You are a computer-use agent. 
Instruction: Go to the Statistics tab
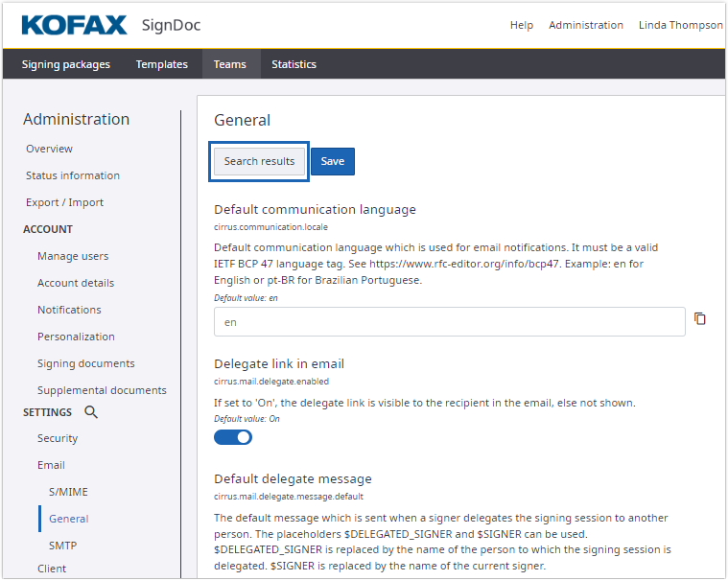click(x=294, y=64)
